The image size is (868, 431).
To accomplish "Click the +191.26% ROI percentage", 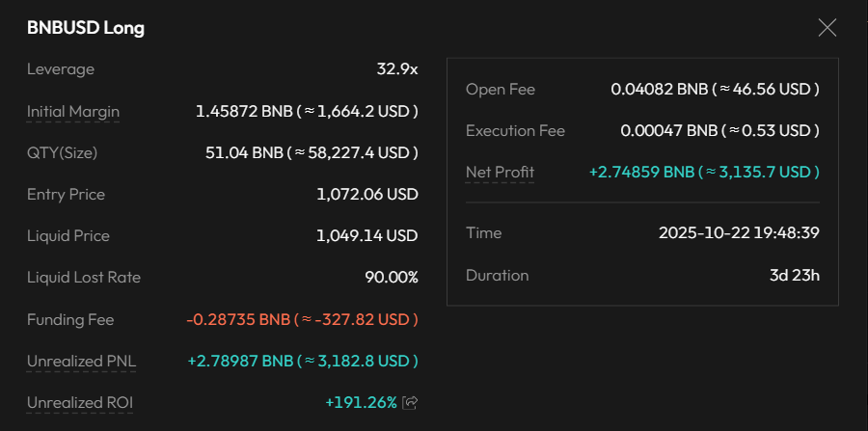I will click(361, 402).
